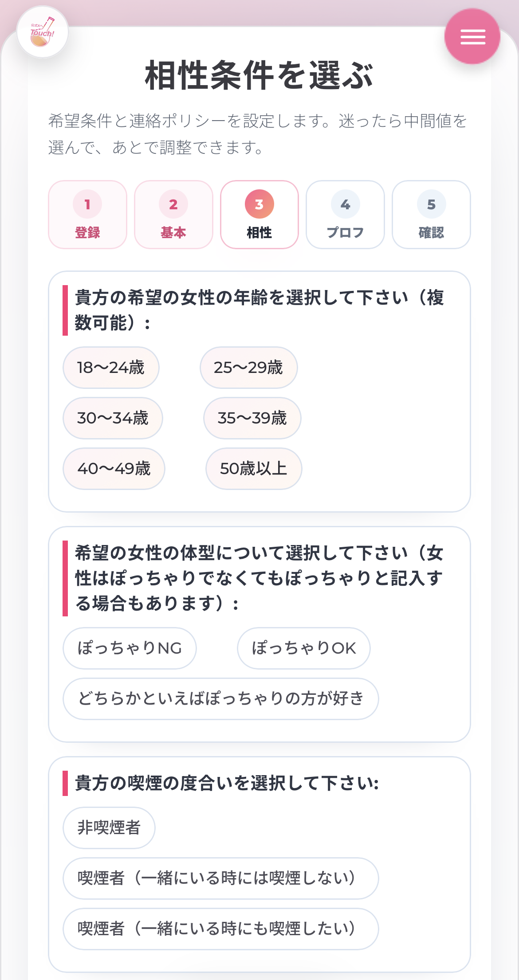Choose 喫煙者（一緒にいる時には喫煙しない）
This screenshot has height=980, width=519.
click(221, 878)
